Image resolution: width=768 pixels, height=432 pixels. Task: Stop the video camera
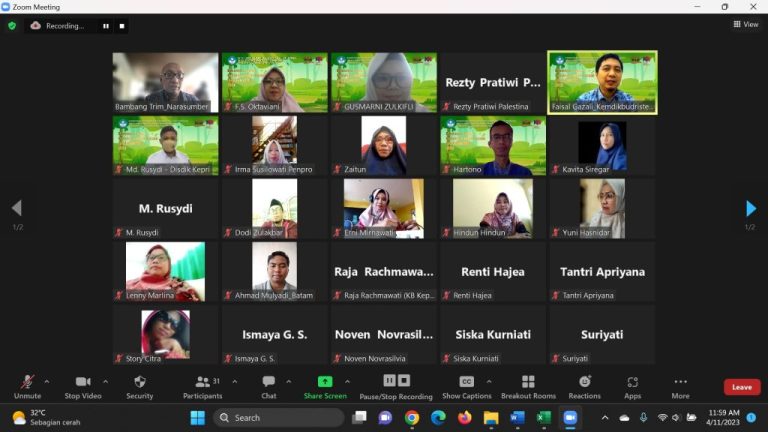(x=83, y=387)
